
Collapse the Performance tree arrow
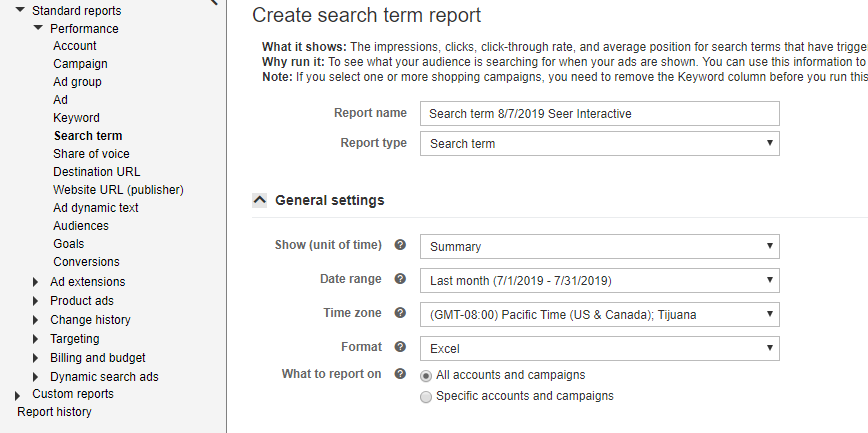point(38,28)
